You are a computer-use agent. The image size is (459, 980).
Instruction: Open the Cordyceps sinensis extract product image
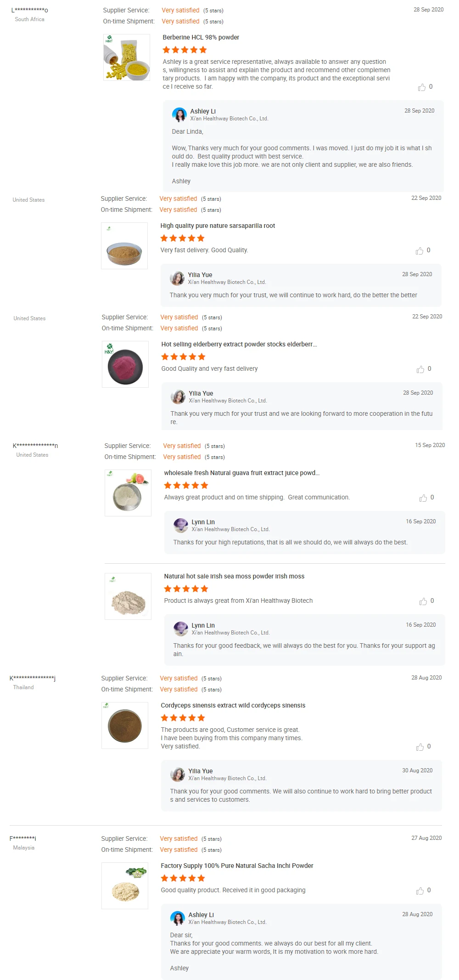125,725
